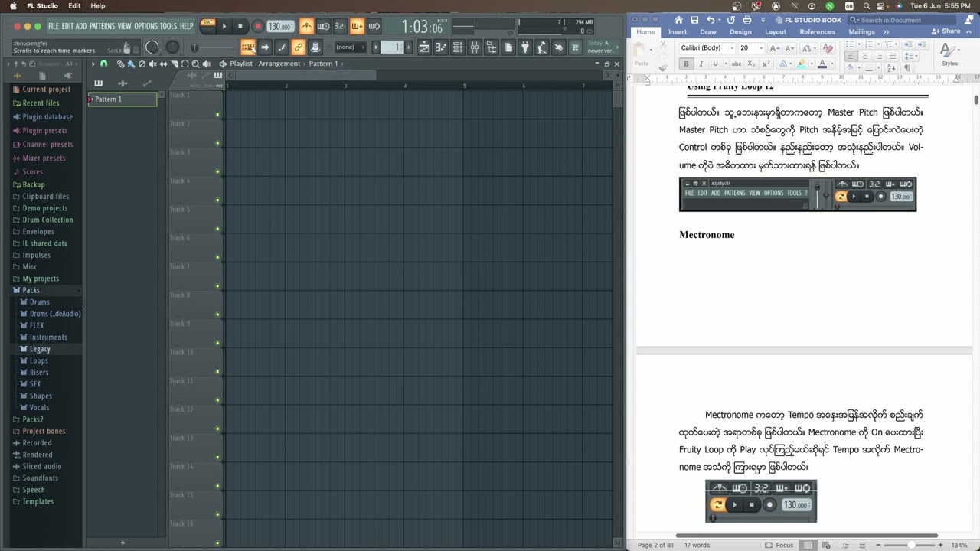Toggle Italic formatting in Word
980x551 pixels.
[x=701, y=64]
